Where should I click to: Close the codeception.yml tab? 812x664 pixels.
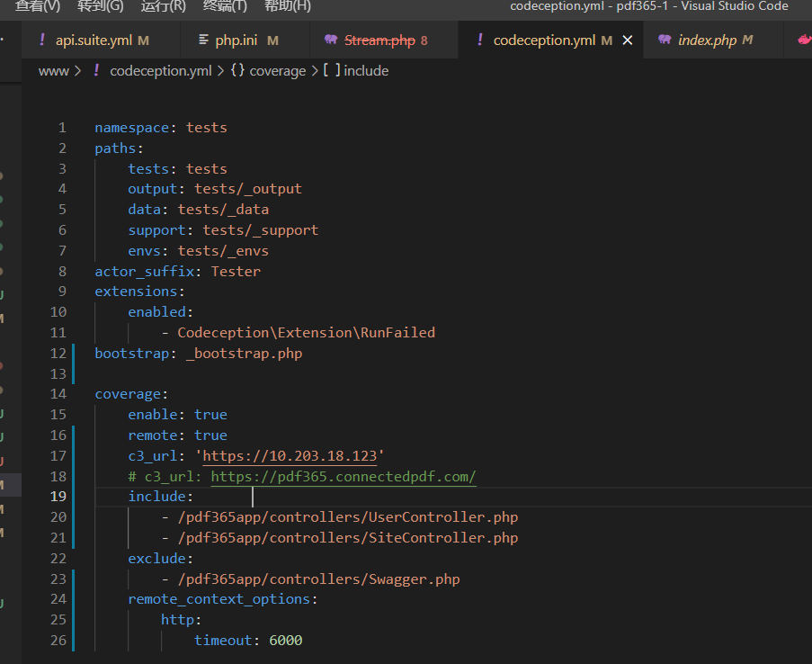pyautogui.click(x=627, y=40)
